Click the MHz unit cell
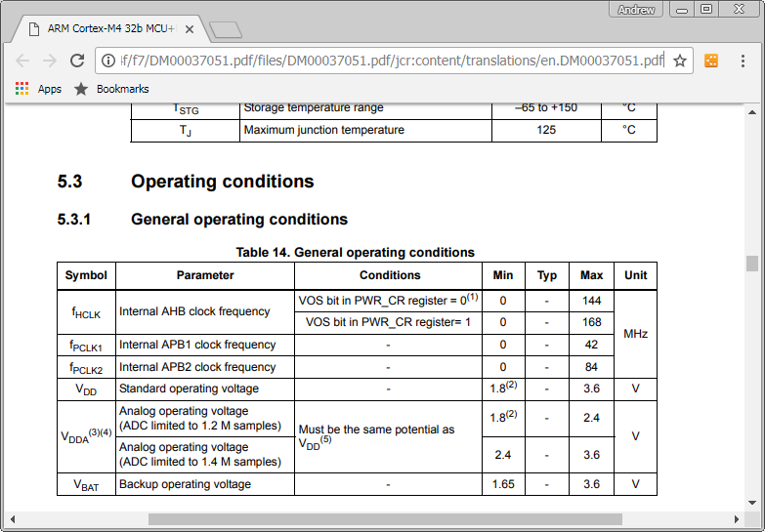 pos(635,334)
